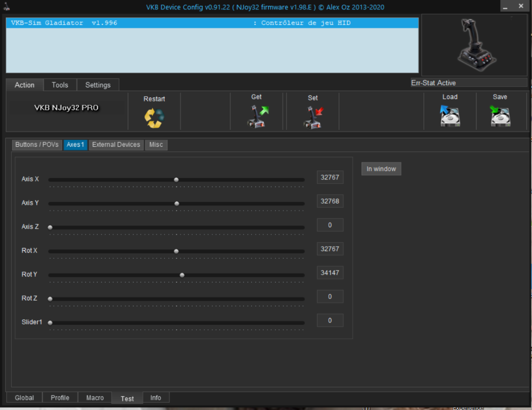This screenshot has width=532, height=410.
Task: Open the Settings tab
Action: click(97, 85)
